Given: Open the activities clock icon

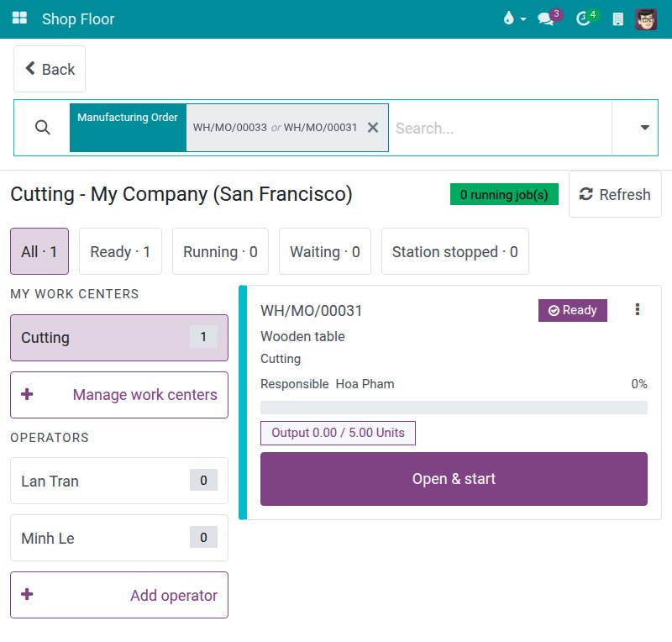Looking at the screenshot, I should (x=583, y=18).
